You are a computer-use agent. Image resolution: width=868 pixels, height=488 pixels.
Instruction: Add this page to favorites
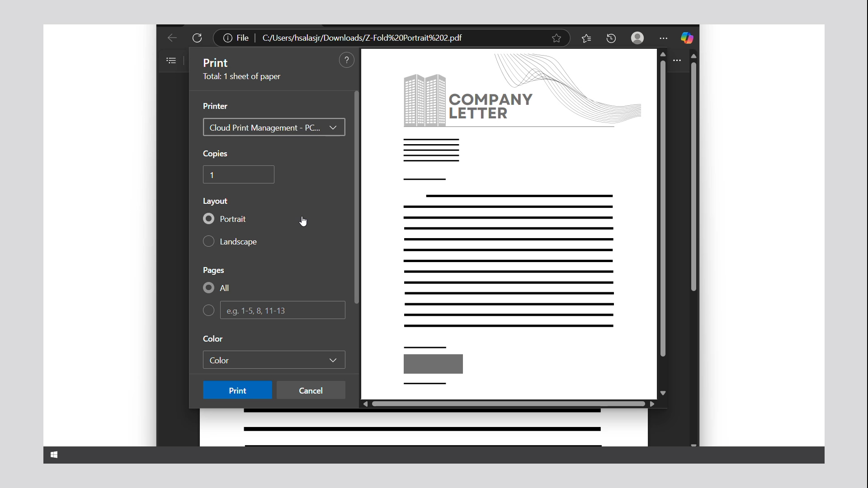coord(557,38)
